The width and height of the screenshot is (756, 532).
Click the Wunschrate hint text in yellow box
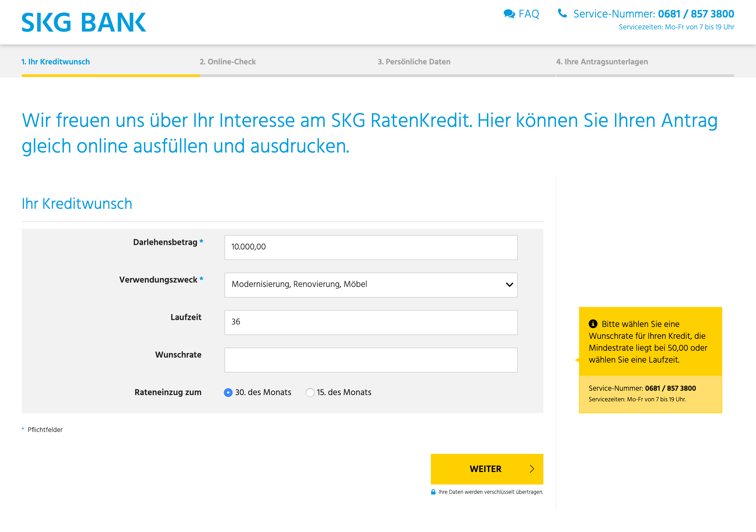point(648,342)
